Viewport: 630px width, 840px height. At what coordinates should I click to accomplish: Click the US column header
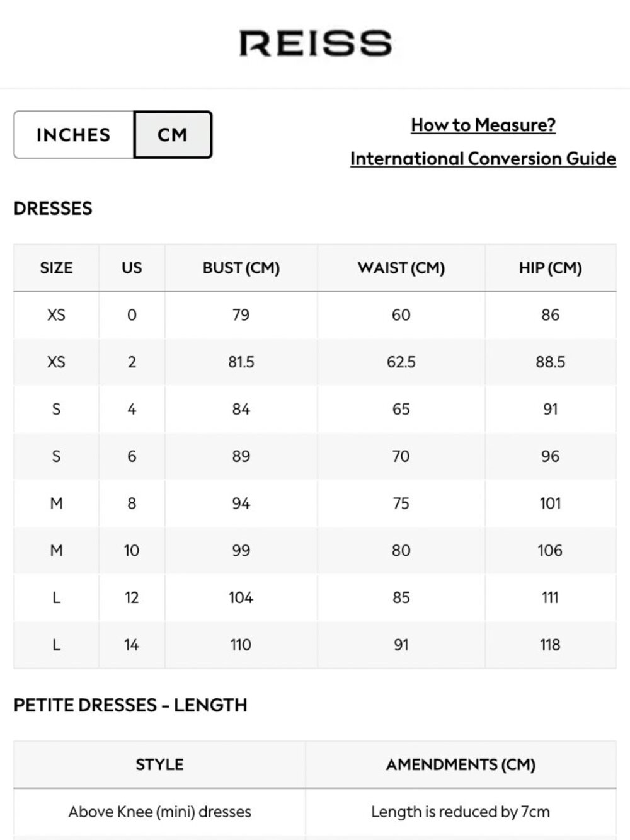coord(132,268)
